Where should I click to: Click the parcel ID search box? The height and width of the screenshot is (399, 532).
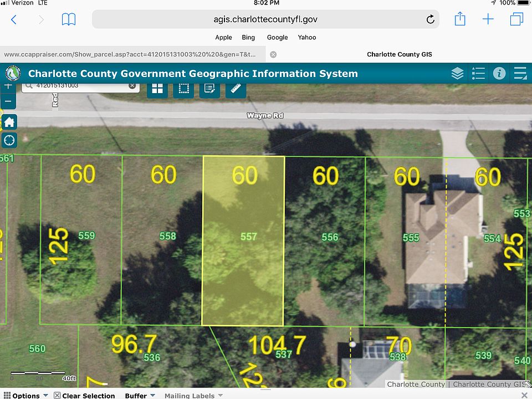[78, 86]
